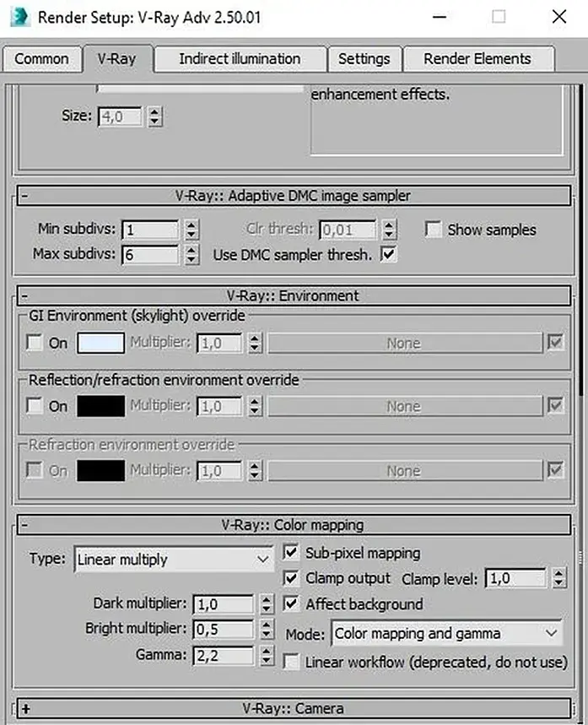Click the disabled Size 4,0 field
Viewport: 588px width, 725px height.
pos(120,116)
